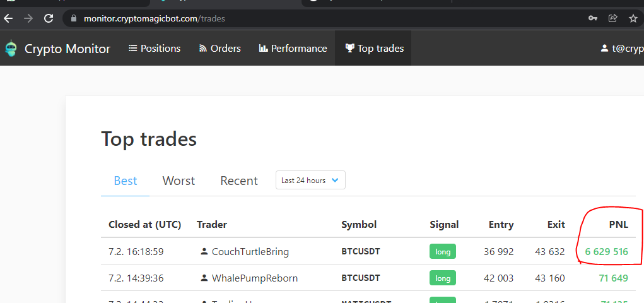
Task: Click the browser forward arrow
Action: coord(28,18)
